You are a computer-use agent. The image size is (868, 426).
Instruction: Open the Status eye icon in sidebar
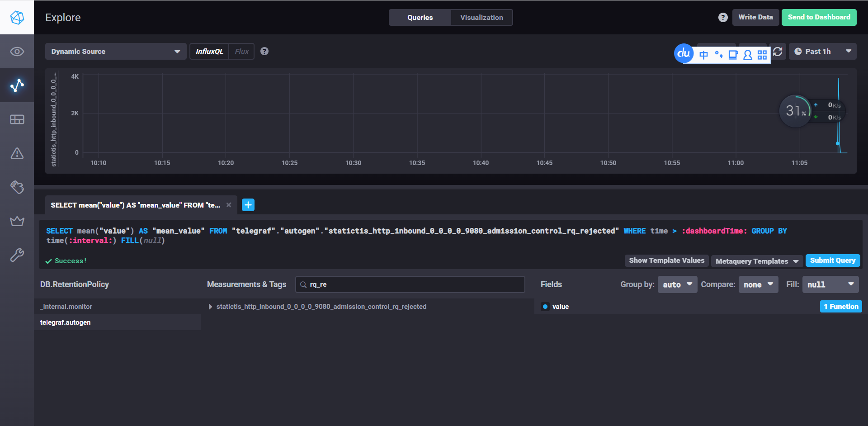[17, 52]
